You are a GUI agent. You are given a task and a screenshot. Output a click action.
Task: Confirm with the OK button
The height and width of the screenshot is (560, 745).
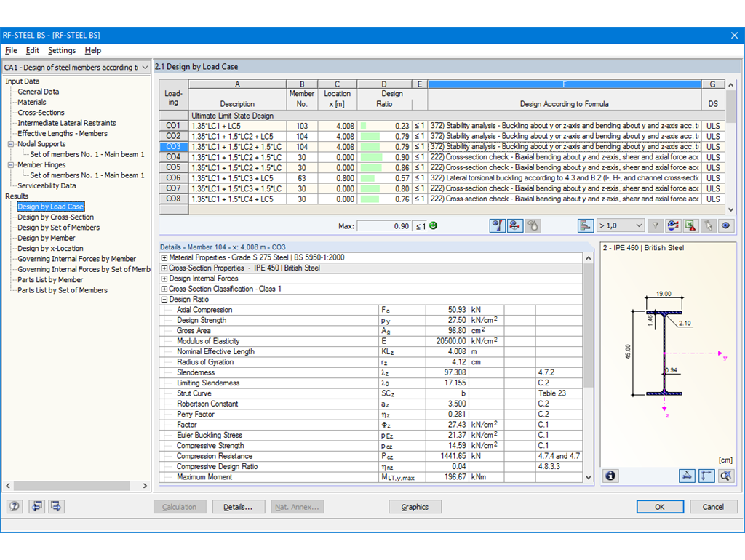[660, 507]
